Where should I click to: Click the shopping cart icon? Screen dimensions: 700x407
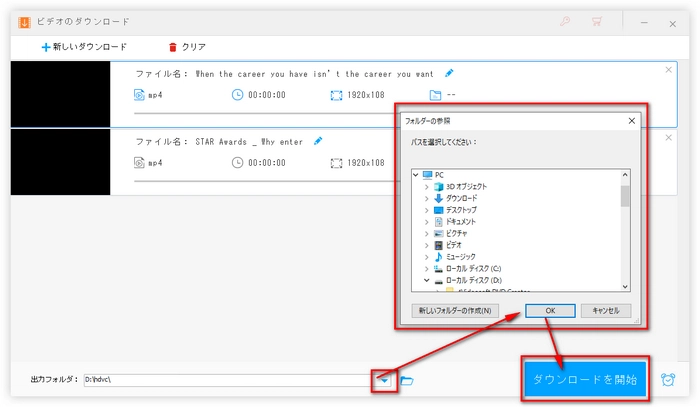(597, 20)
